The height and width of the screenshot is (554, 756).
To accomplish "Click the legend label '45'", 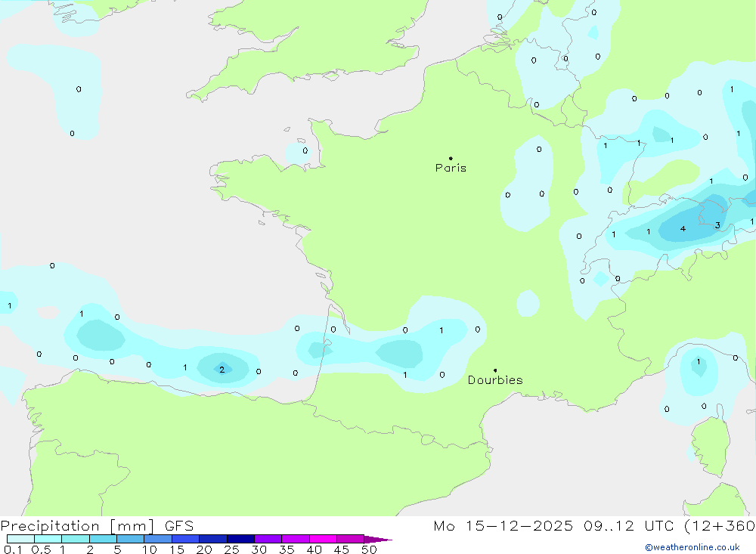I will [x=342, y=549].
